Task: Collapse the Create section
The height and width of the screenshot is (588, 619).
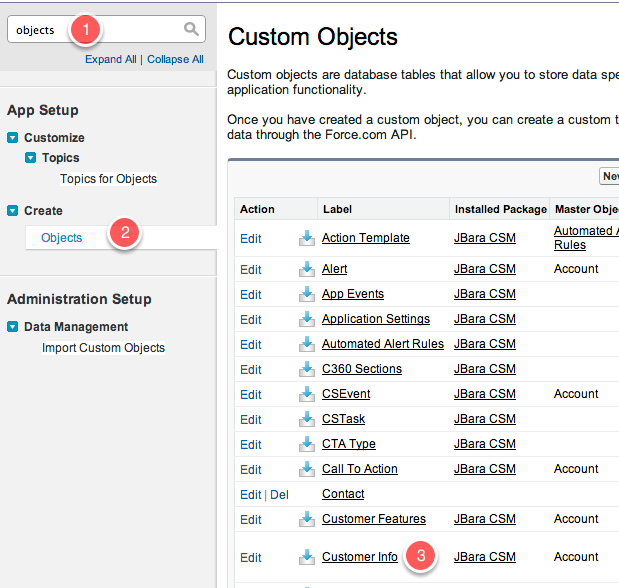Action: (x=13, y=210)
